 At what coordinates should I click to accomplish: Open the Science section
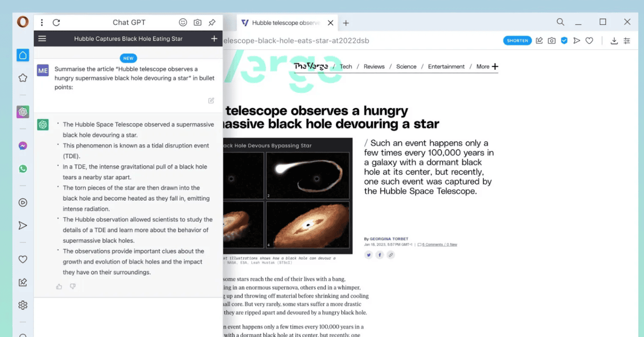pyautogui.click(x=406, y=67)
